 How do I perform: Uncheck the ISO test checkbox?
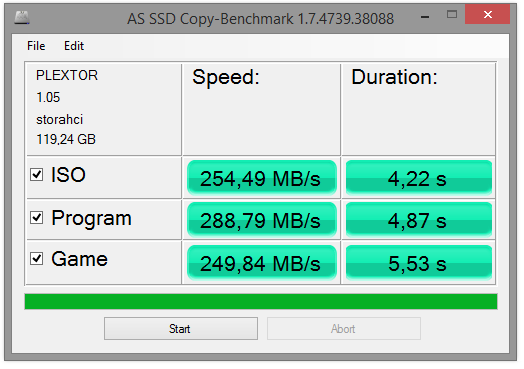(x=36, y=174)
